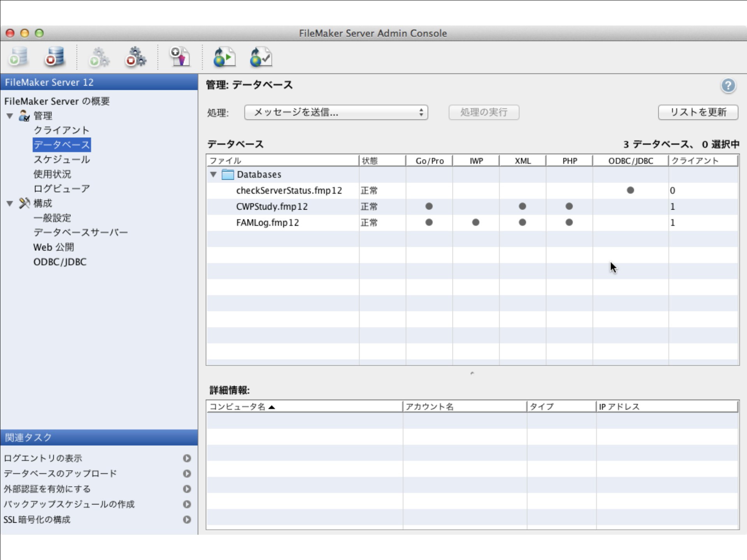This screenshot has height=560, width=747.
Task: Click arrow icon beside ログエントリの表示
Action: tap(187, 458)
